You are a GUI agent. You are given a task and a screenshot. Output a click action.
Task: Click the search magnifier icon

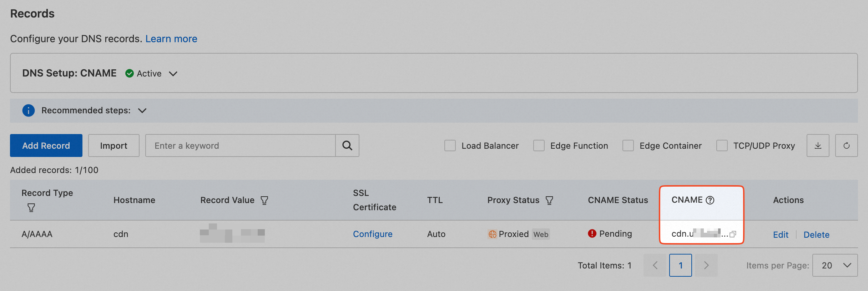pos(347,145)
